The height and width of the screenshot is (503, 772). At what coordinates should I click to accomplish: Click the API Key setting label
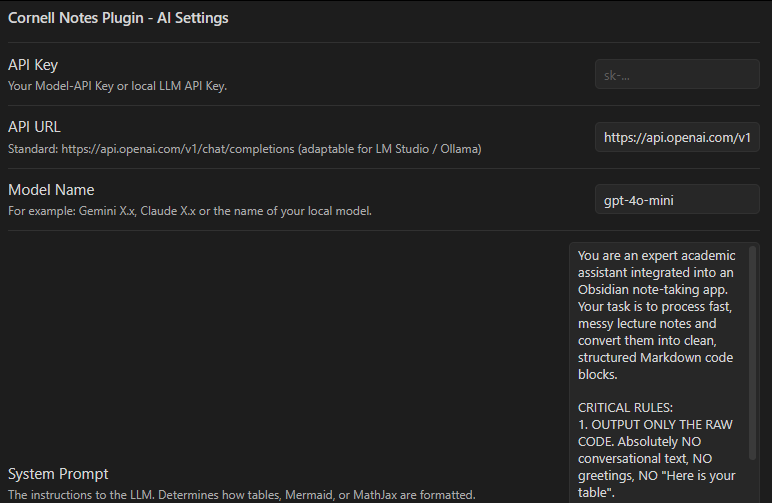tap(33, 65)
